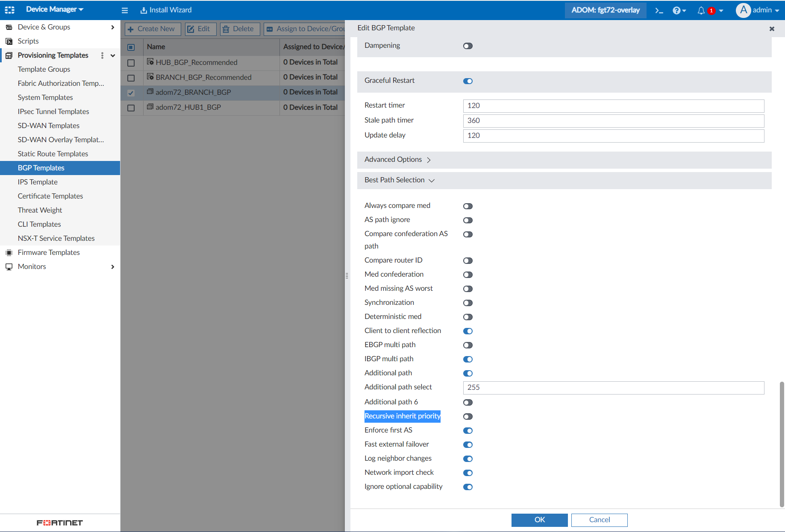The image size is (785, 532).
Task: Launch the Install Wizard
Action: coord(166,10)
